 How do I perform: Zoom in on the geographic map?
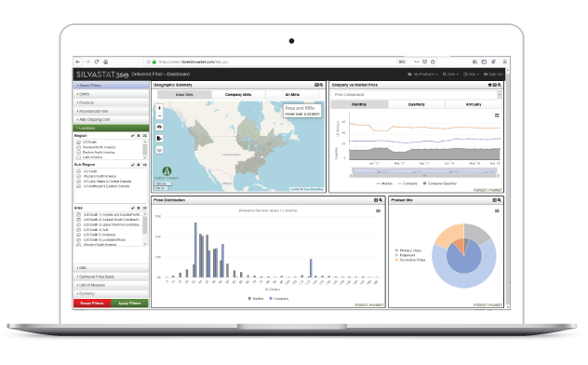[x=159, y=108]
